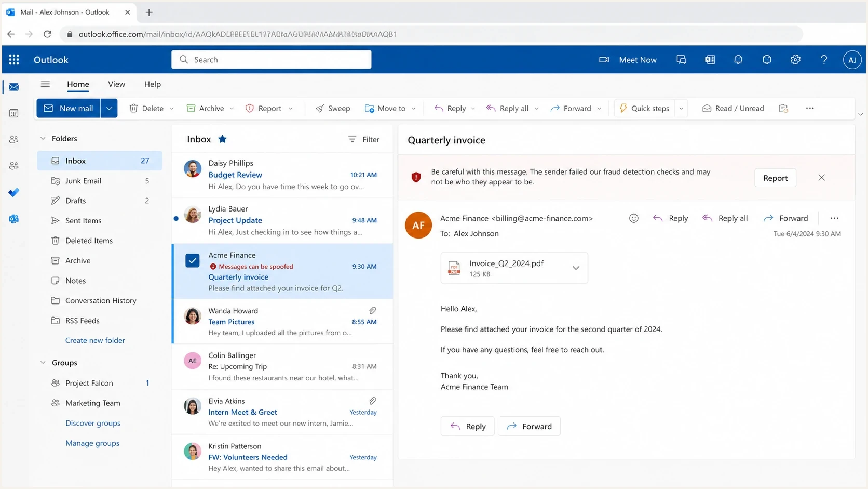Open the attachment options chevron
Viewport: 868px width, 489px height.
pyautogui.click(x=576, y=268)
